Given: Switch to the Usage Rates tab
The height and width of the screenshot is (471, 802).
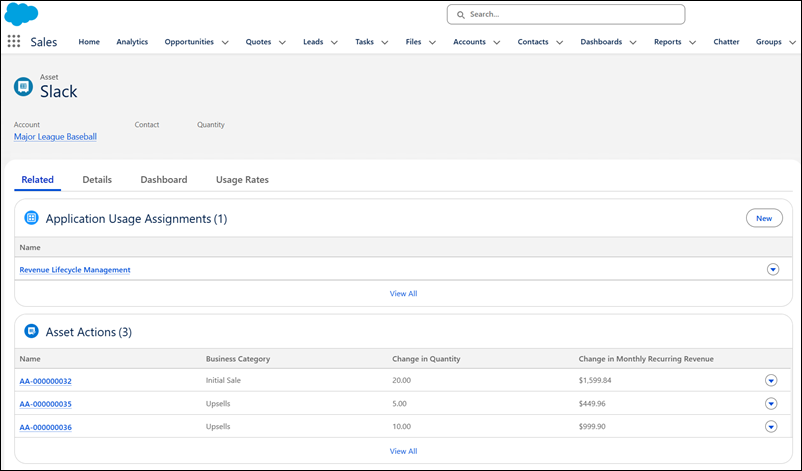Looking at the screenshot, I should coord(242,180).
